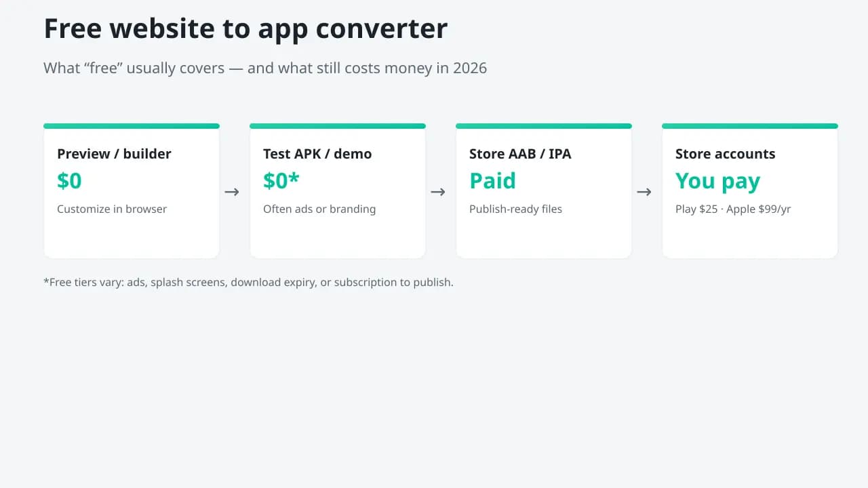The width and height of the screenshot is (868, 488).
Task: Click the footnote about free tiers varying
Action: coord(248,282)
